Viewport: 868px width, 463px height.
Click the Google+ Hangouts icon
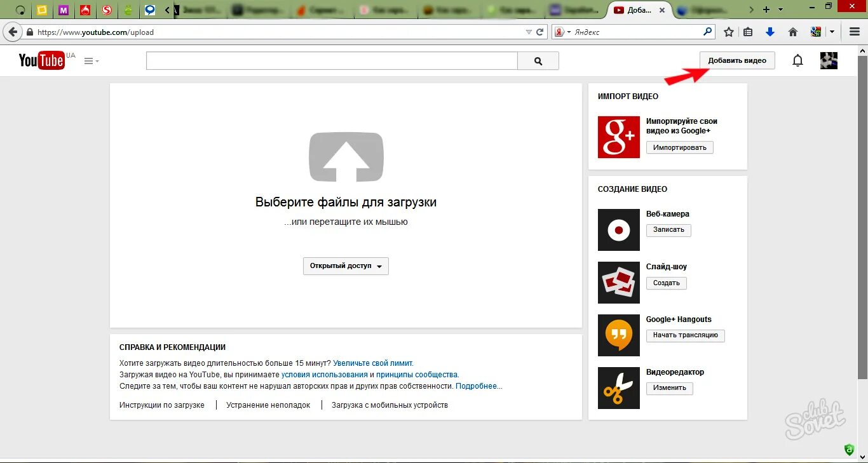619,335
